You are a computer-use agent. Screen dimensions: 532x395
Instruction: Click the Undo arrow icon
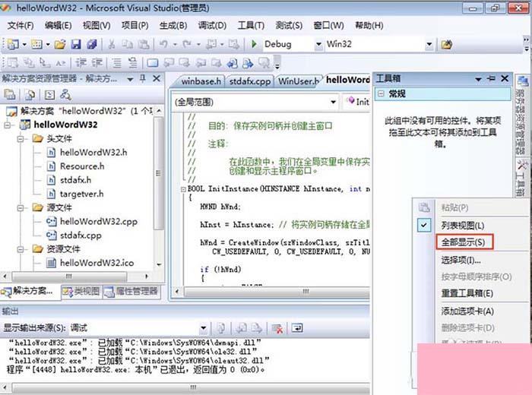[x=163, y=44]
